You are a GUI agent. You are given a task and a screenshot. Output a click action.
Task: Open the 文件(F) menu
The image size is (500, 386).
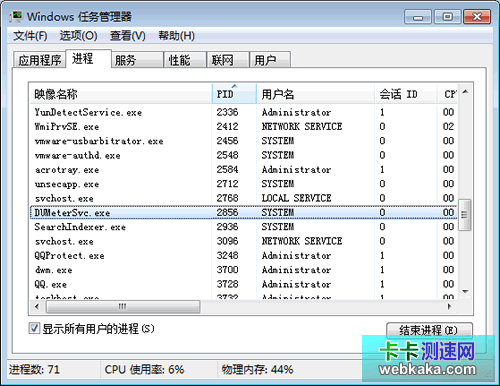[x=30, y=36]
